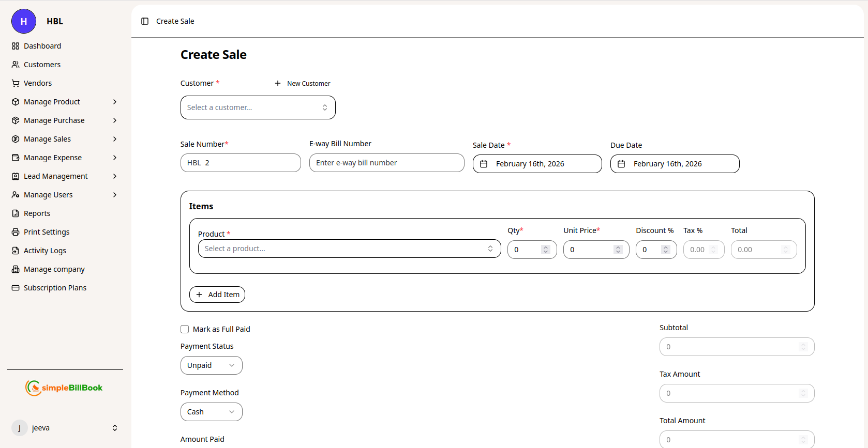The width and height of the screenshot is (868, 448).
Task: Open Customers in the sidebar
Action: click(x=42, y=65)
